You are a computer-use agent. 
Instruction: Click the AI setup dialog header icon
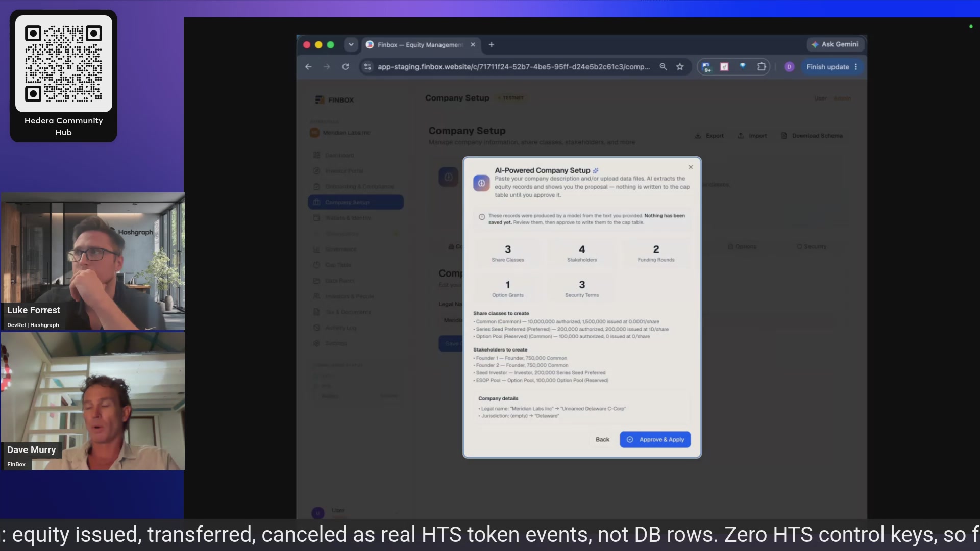click(481, 183)
